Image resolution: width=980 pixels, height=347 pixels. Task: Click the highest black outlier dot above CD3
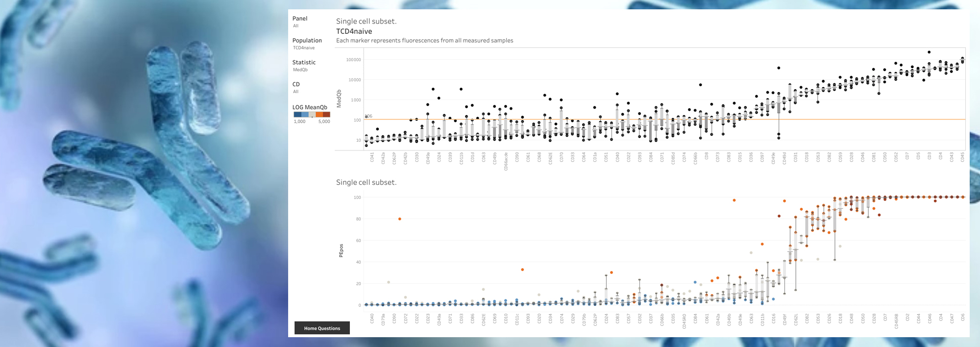click(x=929, y=52)
